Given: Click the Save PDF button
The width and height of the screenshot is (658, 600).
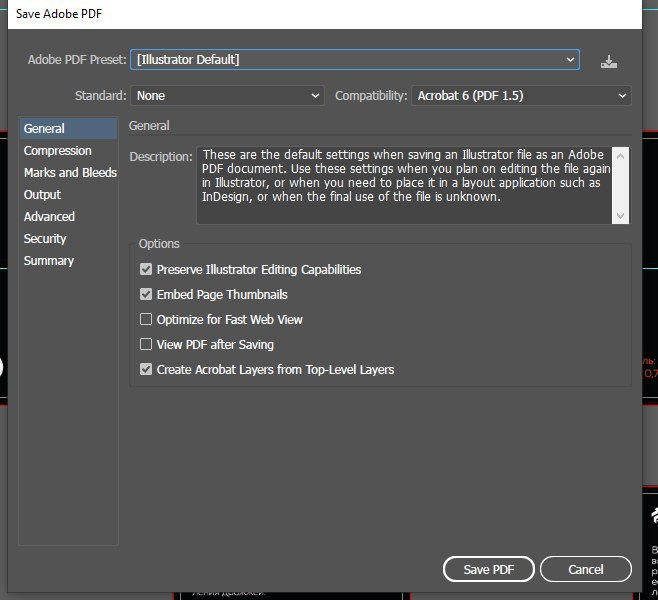Looking at the screenshot, I should tap(488, 569).
